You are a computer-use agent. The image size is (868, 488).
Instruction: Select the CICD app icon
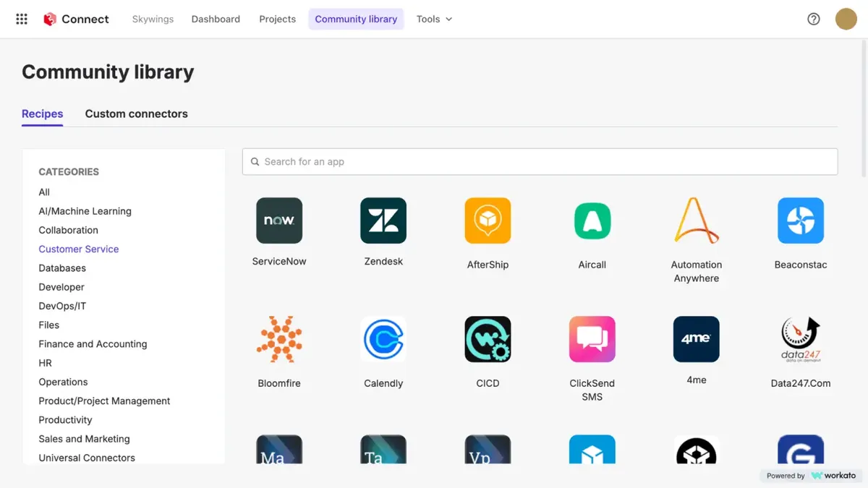coord(488,339)
